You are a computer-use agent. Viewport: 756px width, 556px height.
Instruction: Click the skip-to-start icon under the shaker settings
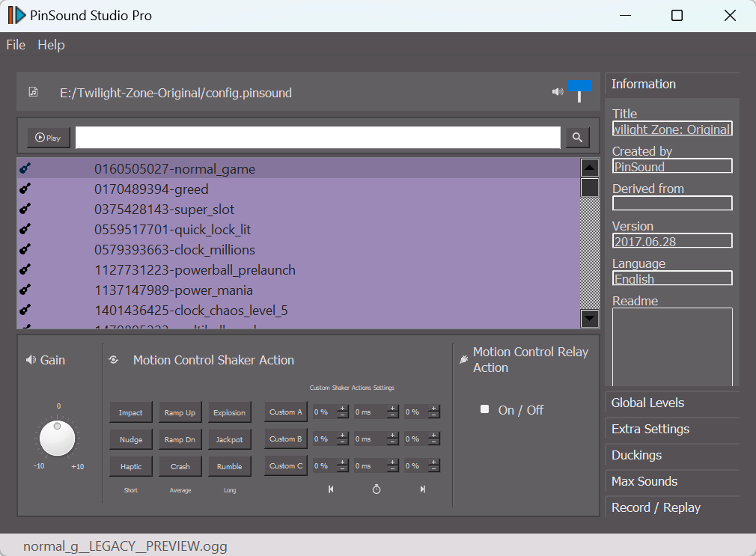tap(331, 489)
